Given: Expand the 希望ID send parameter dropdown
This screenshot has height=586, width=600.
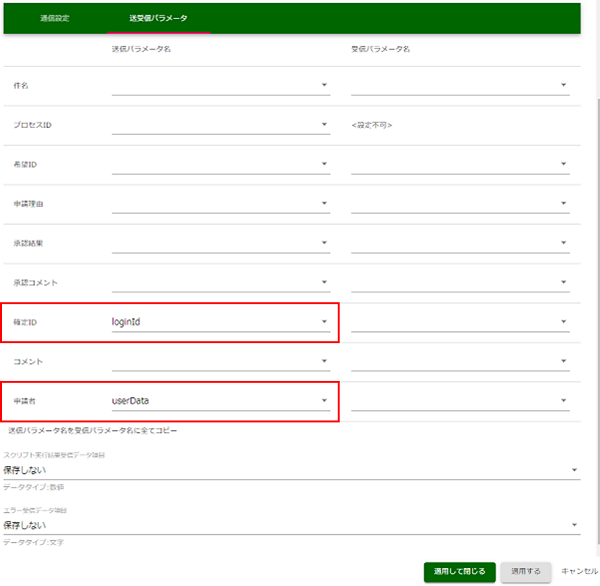Looking at the screenshot, I should 220,164.
